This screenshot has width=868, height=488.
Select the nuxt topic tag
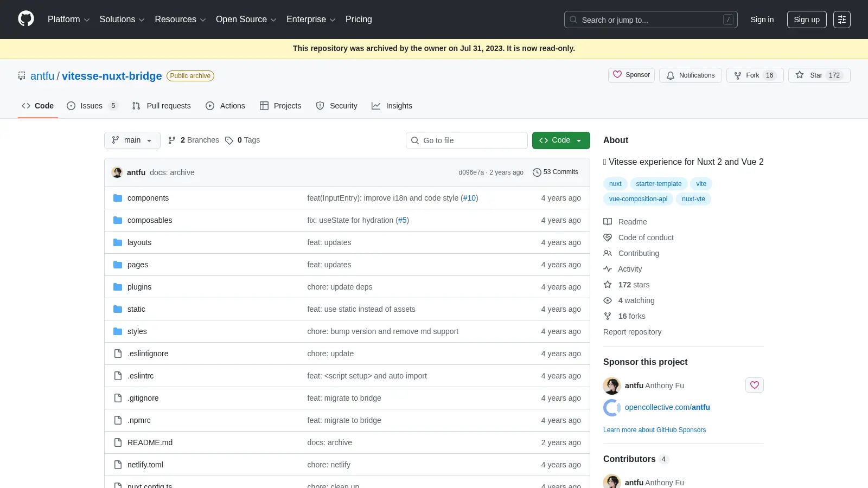click(615, 184)
